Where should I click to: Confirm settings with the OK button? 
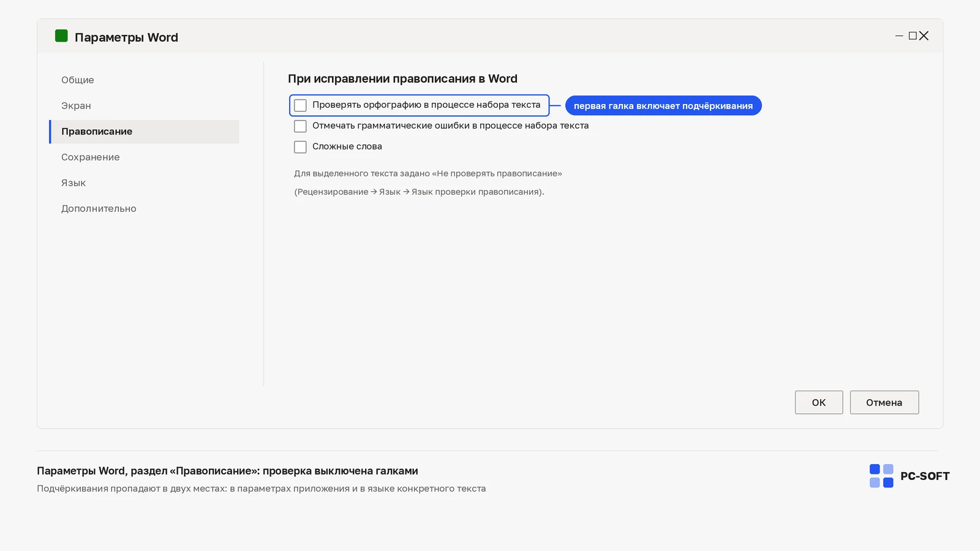tap(819, 402)
